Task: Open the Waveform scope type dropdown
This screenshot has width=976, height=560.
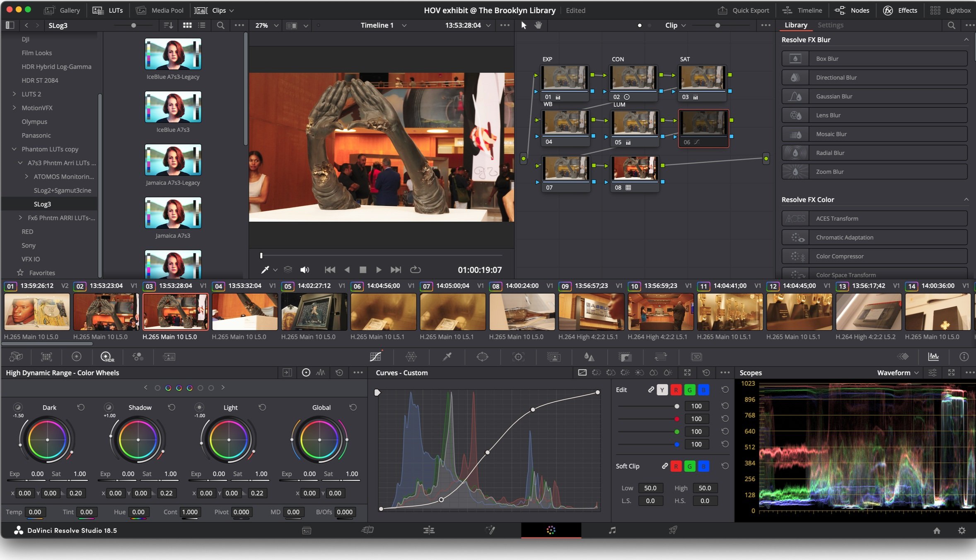Action: 898,373
